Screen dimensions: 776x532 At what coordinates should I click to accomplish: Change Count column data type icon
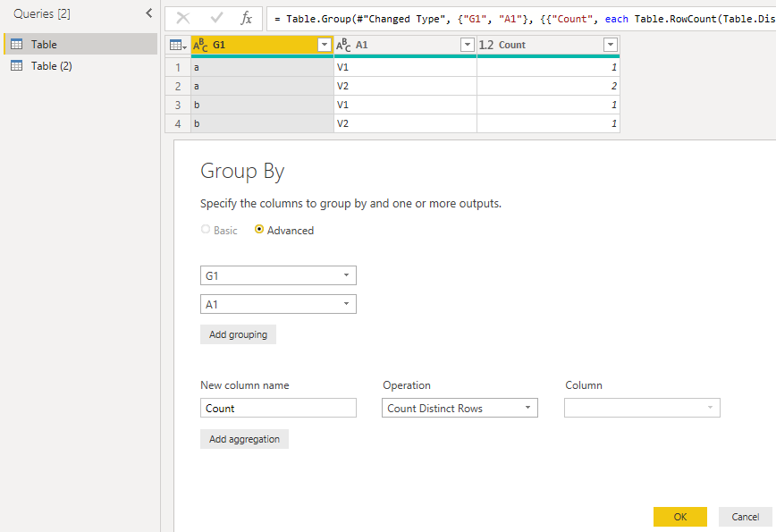(x=486, y=45)
